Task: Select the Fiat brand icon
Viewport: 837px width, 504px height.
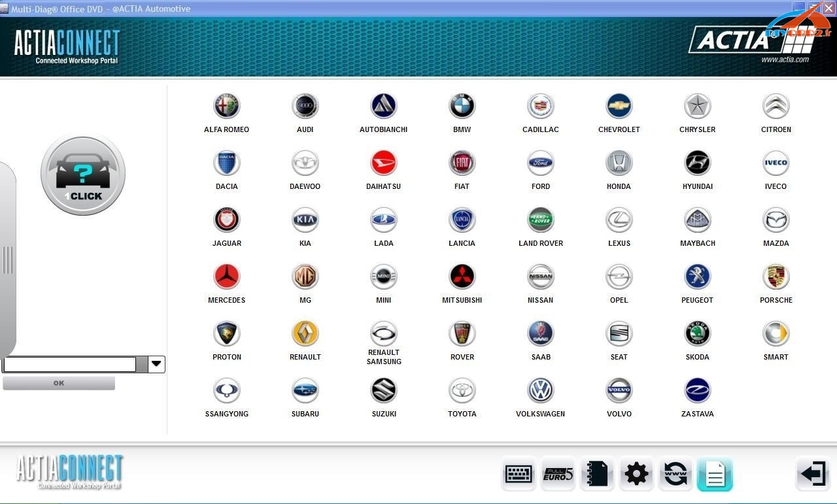Action: coord(462,163)
